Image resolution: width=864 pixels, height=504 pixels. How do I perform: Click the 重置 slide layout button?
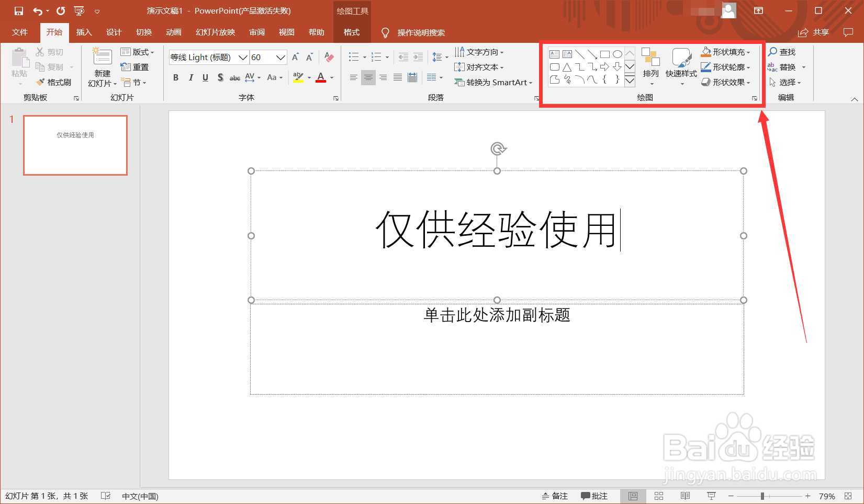point(134,67)
